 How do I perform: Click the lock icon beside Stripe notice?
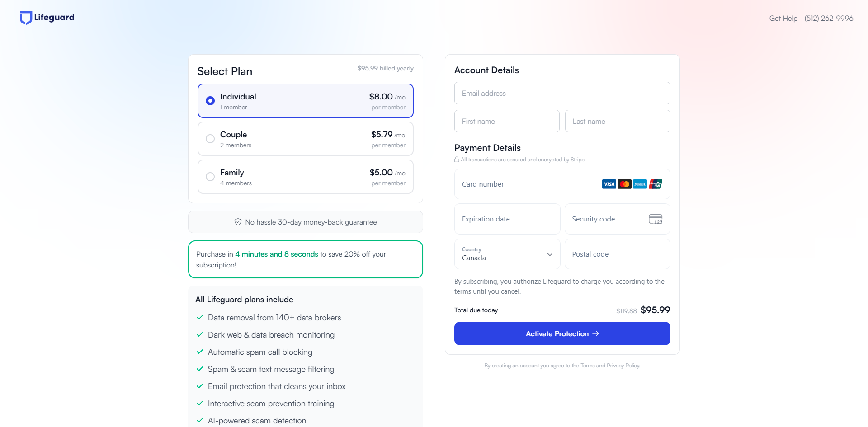457,160
